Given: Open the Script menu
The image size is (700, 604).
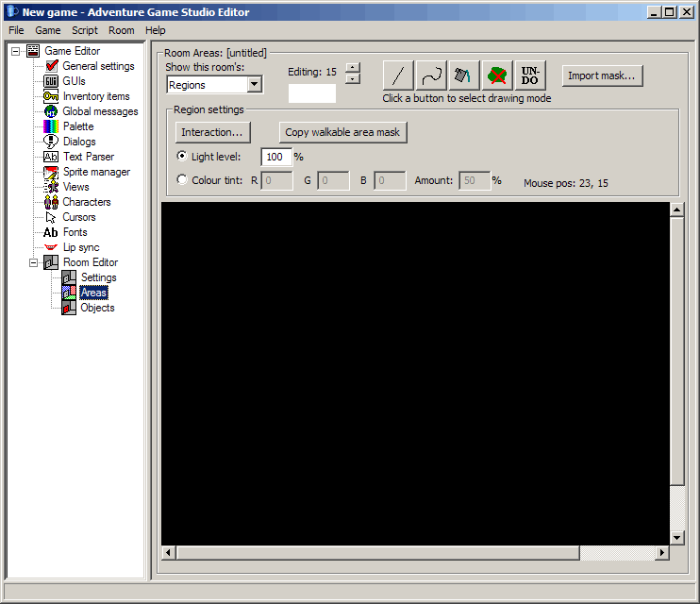Looking at the screenshot, I should [84, 30].
